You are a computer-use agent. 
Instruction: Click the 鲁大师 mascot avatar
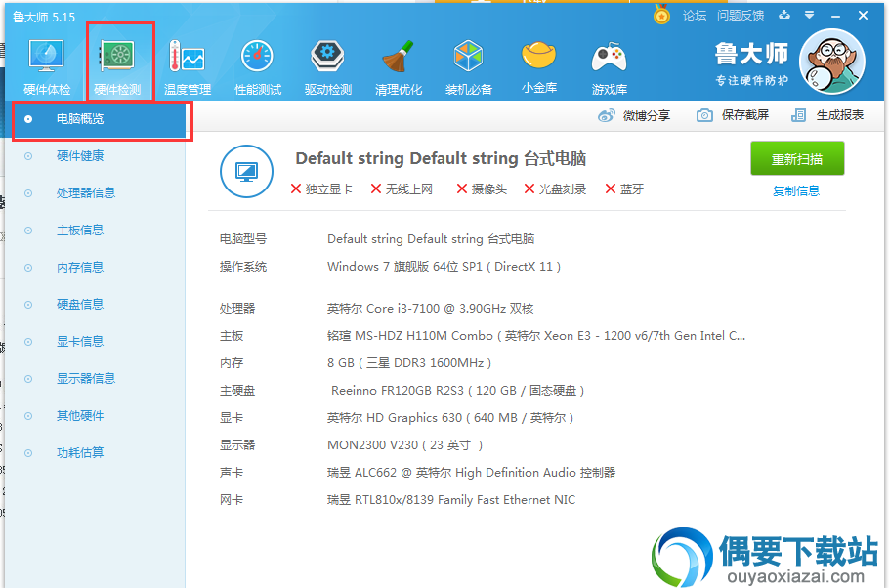pos(831,62)
